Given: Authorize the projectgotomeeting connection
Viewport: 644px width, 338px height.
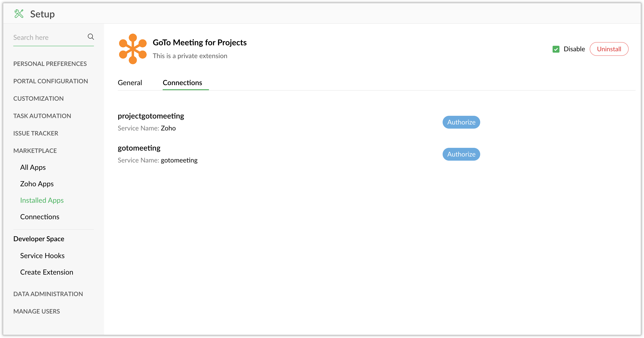Looking at the screenshot, I should pyautogui.click(x=461, y=122).
